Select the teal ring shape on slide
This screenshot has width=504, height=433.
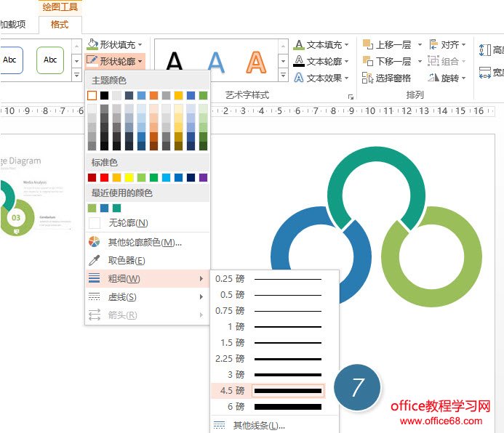click(377, 154)
